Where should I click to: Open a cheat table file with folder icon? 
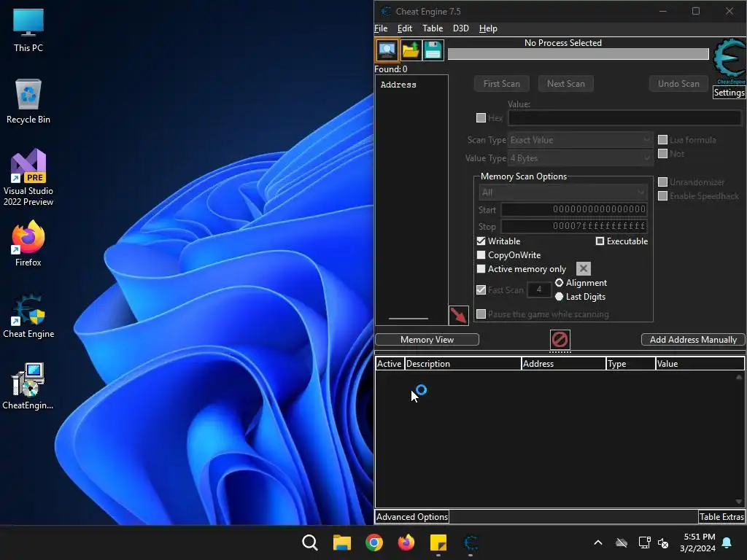tap(410, 50)
